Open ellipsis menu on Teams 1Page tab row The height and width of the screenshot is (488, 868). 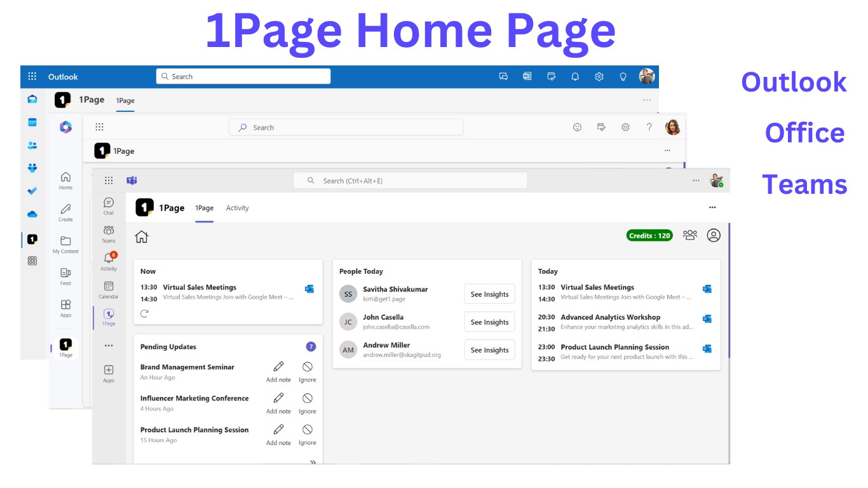(x=712, y=208)
